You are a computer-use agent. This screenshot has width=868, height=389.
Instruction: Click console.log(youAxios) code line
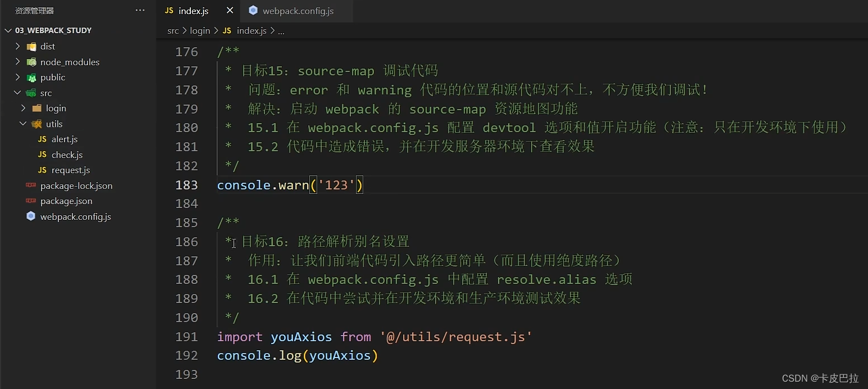298,356
